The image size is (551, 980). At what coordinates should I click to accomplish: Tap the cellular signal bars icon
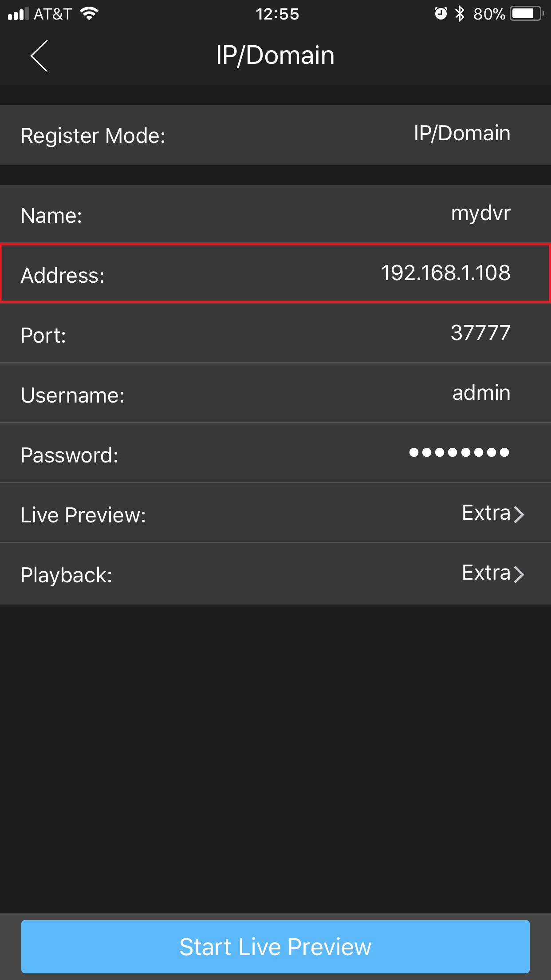coord(19,14)
